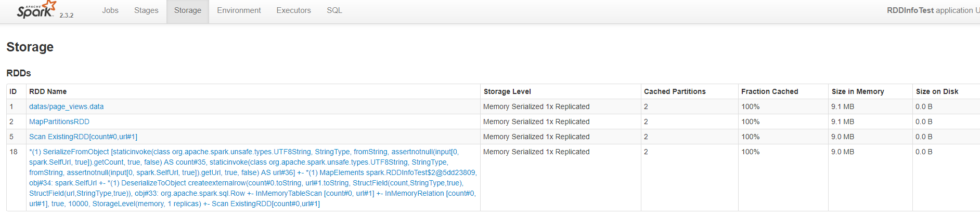Open the SQL tab
This screenshot has width=980, height=215.
point(334,10)
